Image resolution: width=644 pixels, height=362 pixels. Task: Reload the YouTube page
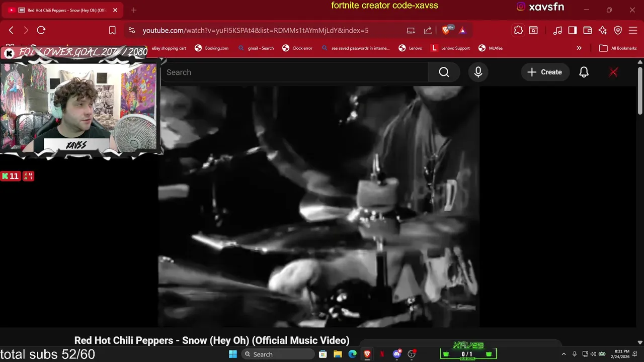coord(41,30)
